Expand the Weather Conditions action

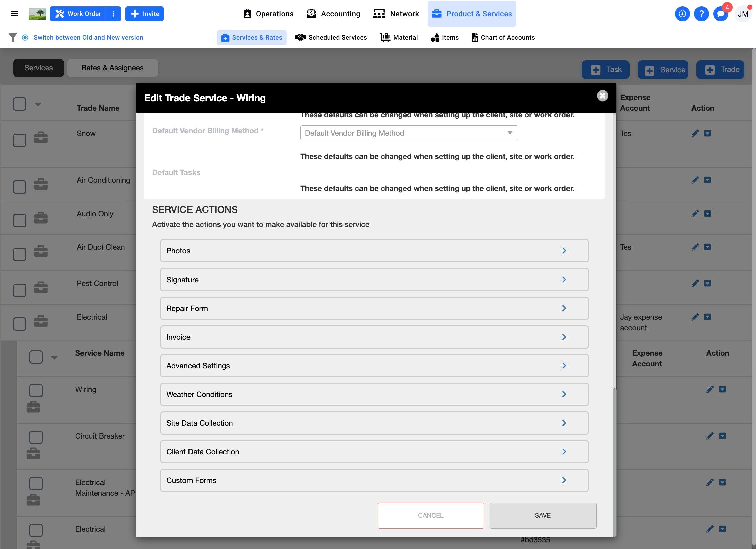pos(374,394)
